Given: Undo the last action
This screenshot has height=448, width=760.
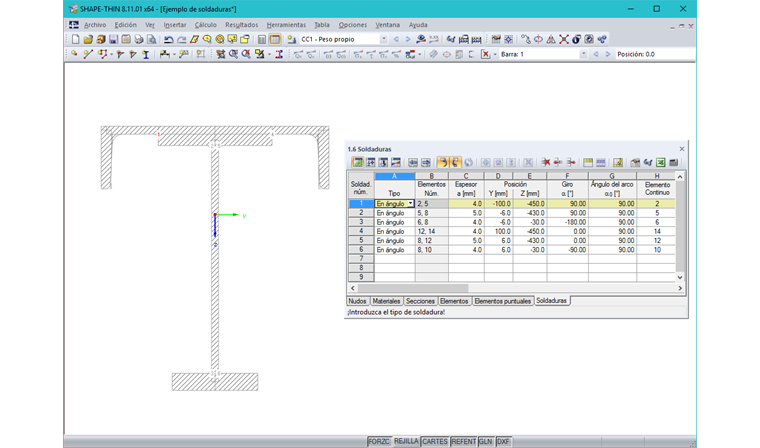Looking at the screenshot, I should (168, 39).
